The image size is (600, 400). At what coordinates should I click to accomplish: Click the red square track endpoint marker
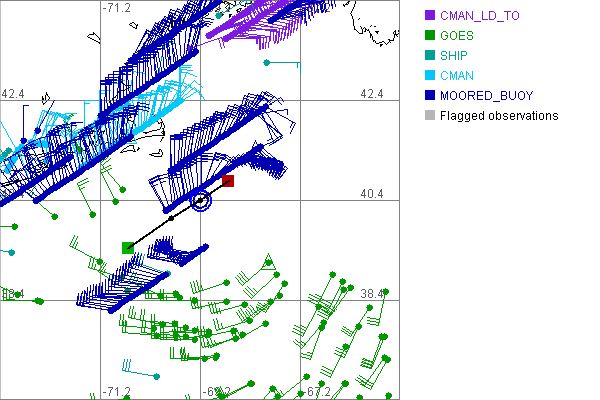[x=228, y=181]
